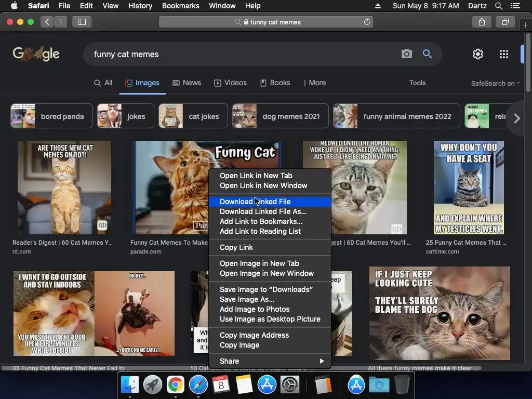
Task: Click the Safari back navigation arrow
Action: (x=47, y=22)
